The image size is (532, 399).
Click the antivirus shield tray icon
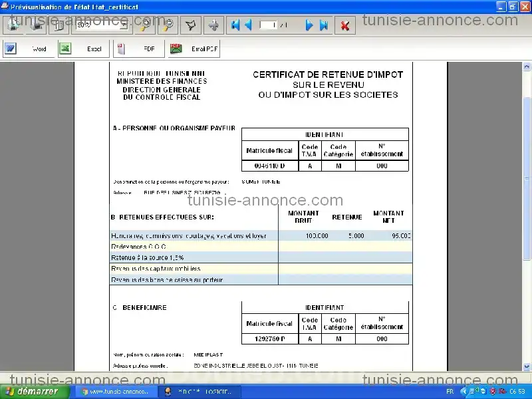(x=493, y=392)
